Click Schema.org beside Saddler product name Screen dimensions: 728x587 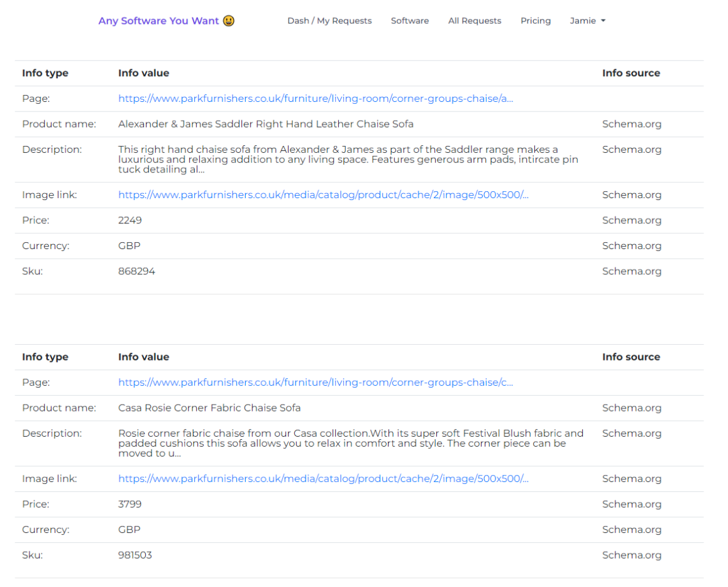[x=631, y=124]
